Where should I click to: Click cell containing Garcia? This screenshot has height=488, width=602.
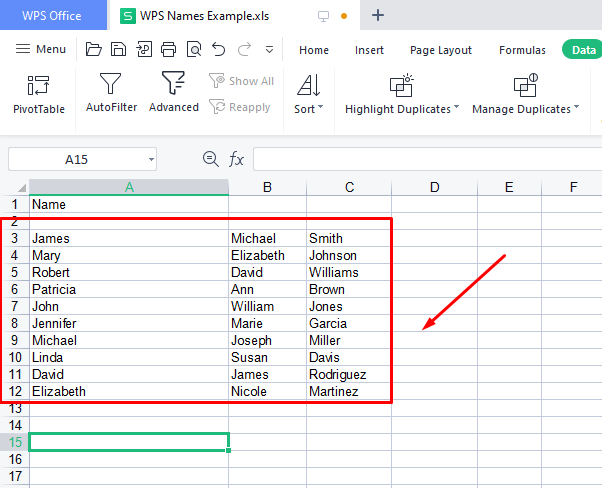click(349, 323)
